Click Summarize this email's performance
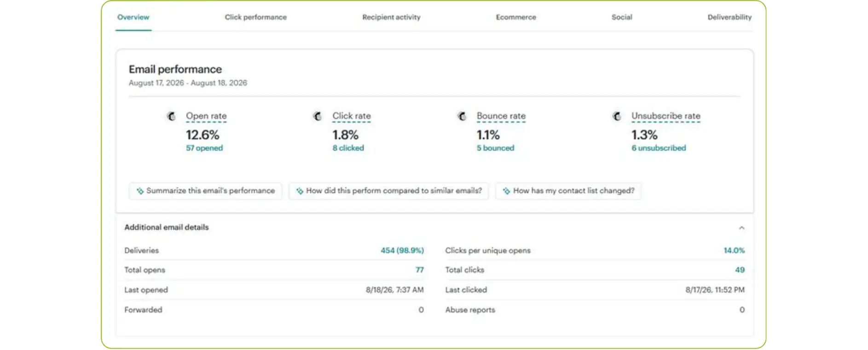The height and width of the screenshot is (350, 868). pos(205,191)
